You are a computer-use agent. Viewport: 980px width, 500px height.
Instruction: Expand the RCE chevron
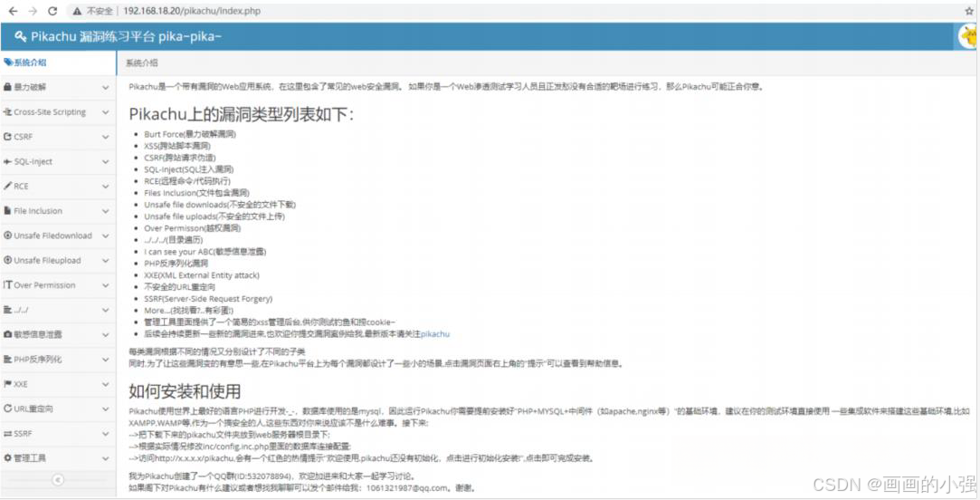105,187
